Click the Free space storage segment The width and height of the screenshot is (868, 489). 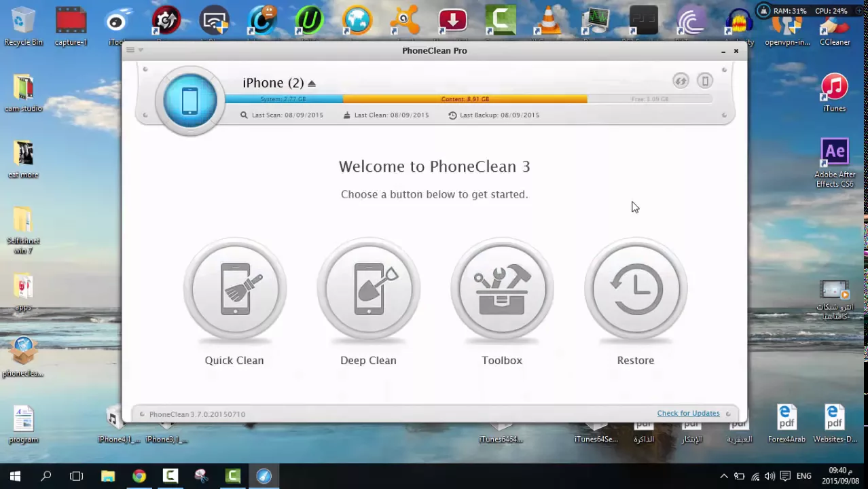click(650, 99)
